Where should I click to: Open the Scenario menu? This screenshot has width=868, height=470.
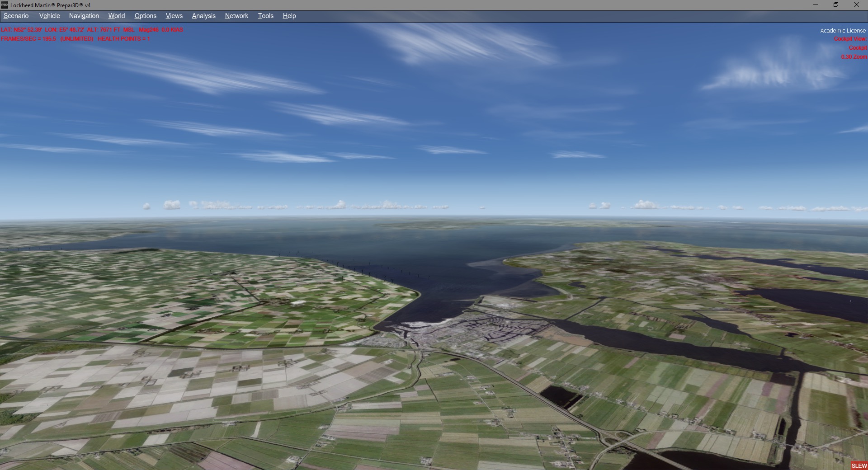click(x=16, y=16)
